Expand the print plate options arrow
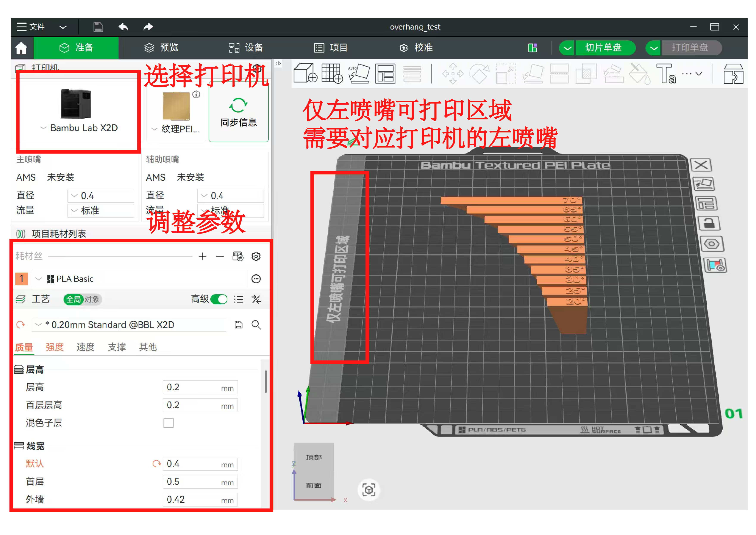This screenshot has width=756, height=535. pyautogui.click(x=654, y=48)
